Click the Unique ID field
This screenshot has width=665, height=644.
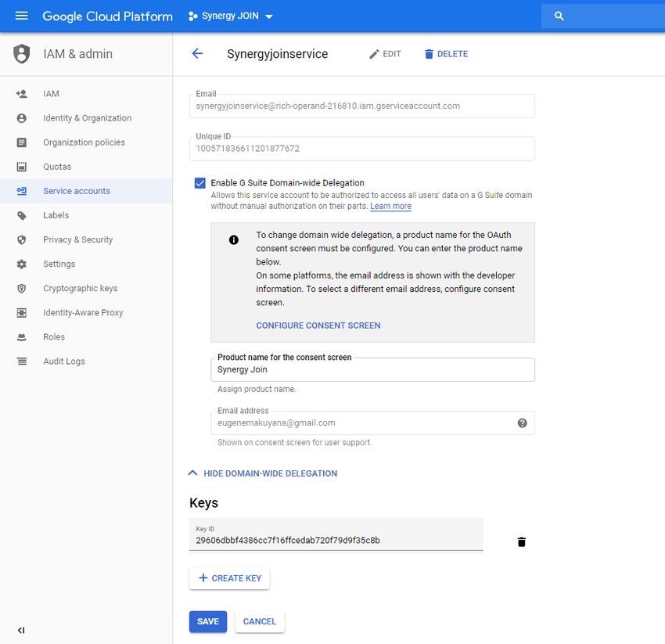(361, 149)
